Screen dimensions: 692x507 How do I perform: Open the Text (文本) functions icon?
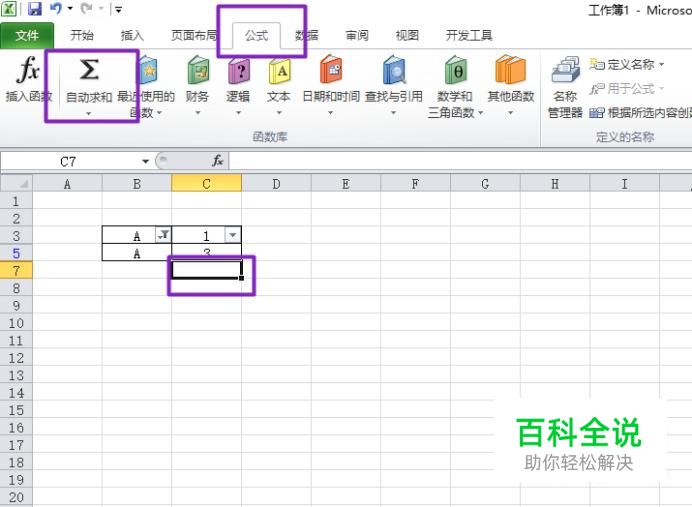tap(279, 71)
